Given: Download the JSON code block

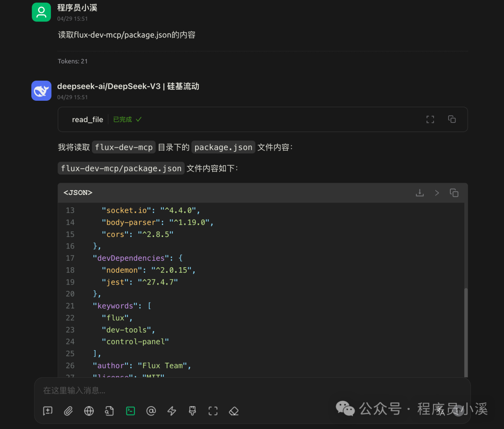Looking at the screenshot, I should [x=420, y=193].
